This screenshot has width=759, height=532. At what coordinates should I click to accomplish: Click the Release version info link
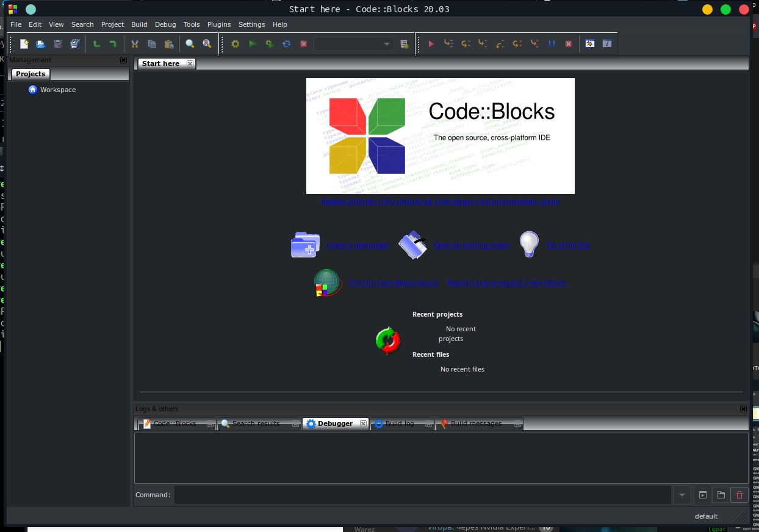click(x=440, y=201)
